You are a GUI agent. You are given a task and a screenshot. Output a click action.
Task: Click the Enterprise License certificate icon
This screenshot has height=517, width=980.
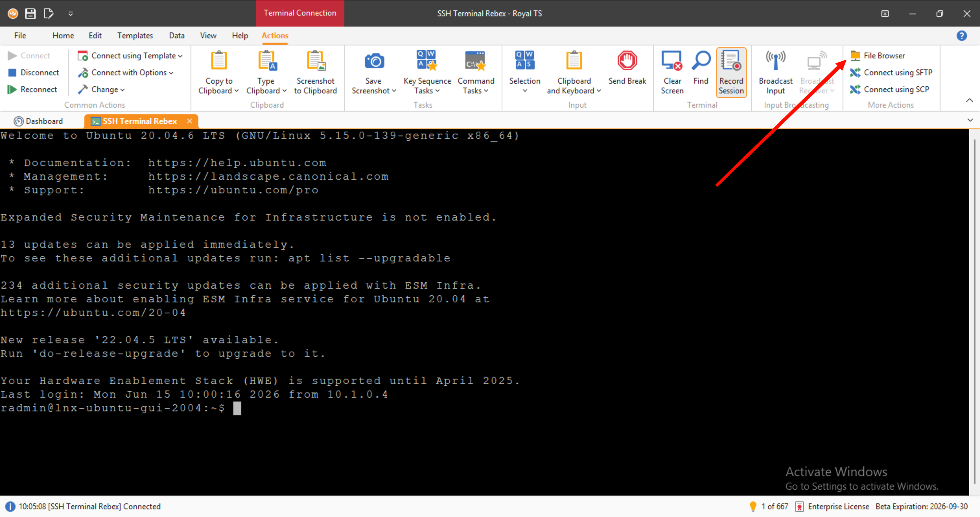pyautogui.click(x=799, y=507)
